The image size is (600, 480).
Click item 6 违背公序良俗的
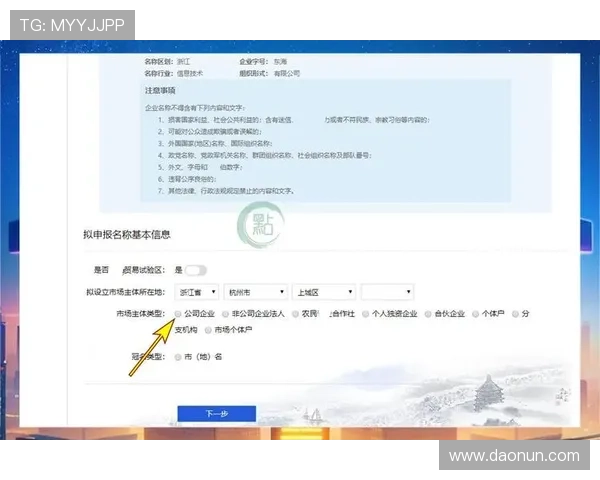[187, 179]
